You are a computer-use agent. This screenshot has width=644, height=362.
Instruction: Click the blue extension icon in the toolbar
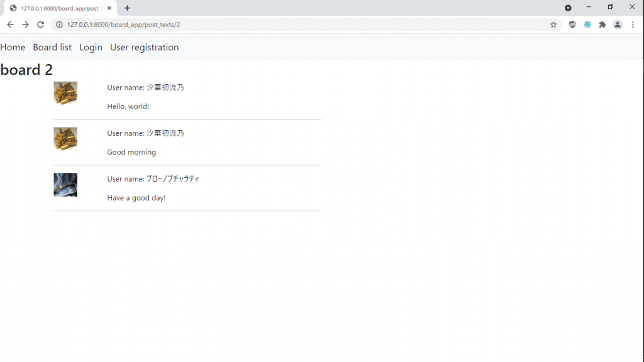[x=587, y=25]
